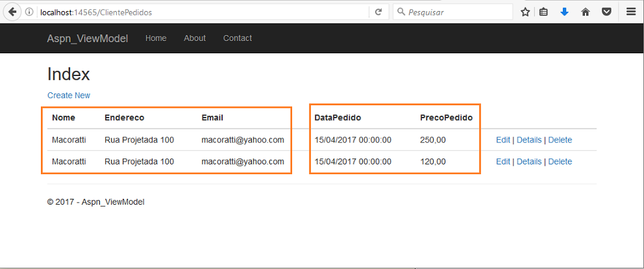Go to browser home icon
644x269 pixels.
(x=586, y=12)
